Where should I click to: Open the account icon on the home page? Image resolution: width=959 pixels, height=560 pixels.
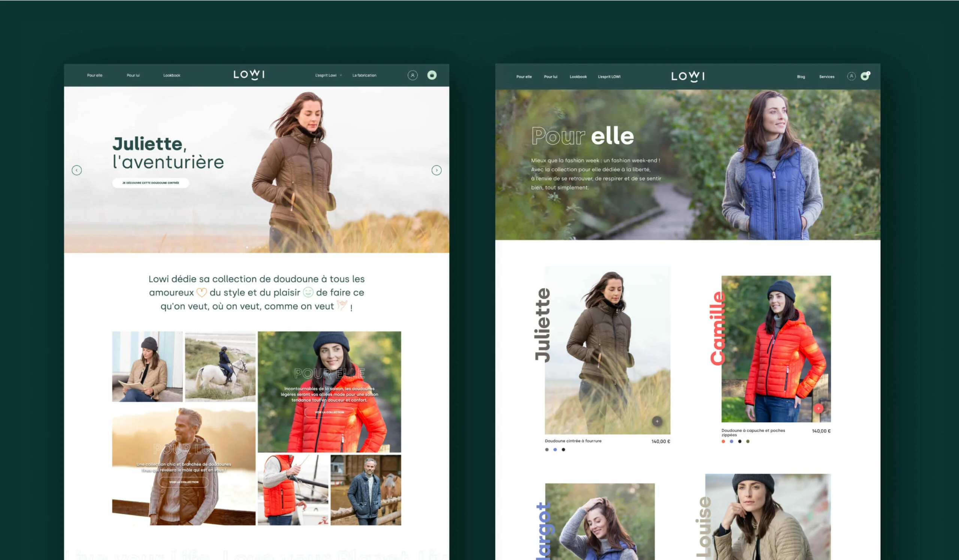coord(412,75)
